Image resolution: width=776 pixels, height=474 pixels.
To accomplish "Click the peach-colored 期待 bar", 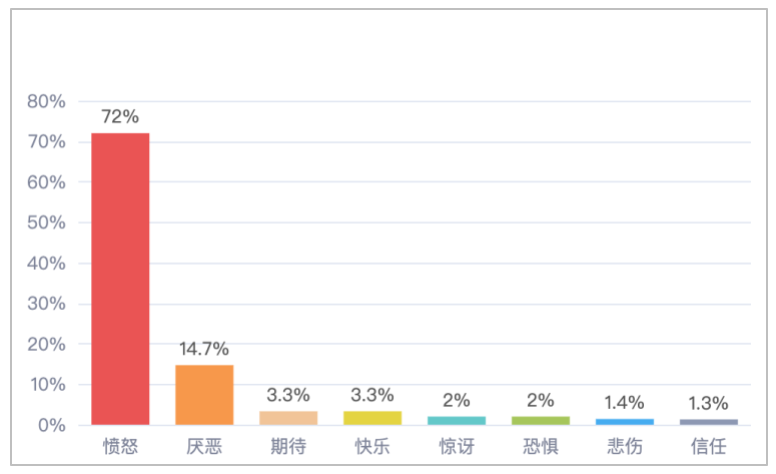I will pos(288,418).
